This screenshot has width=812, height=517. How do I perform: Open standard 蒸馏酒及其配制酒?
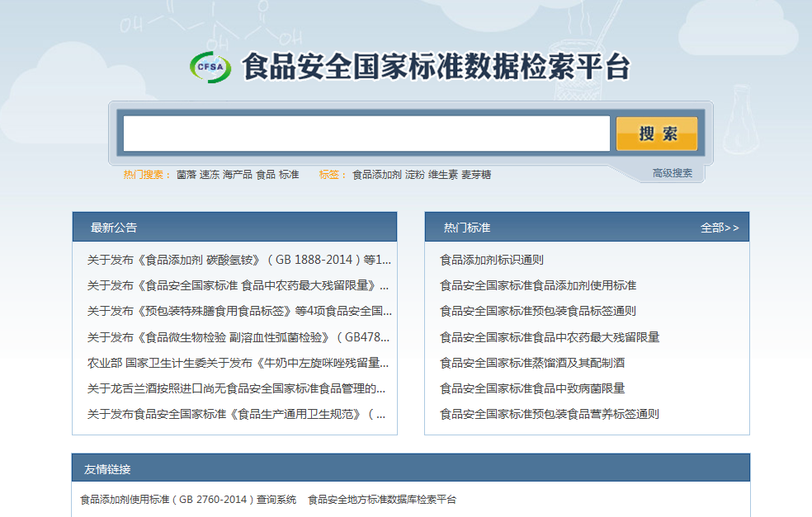point(531,363)
